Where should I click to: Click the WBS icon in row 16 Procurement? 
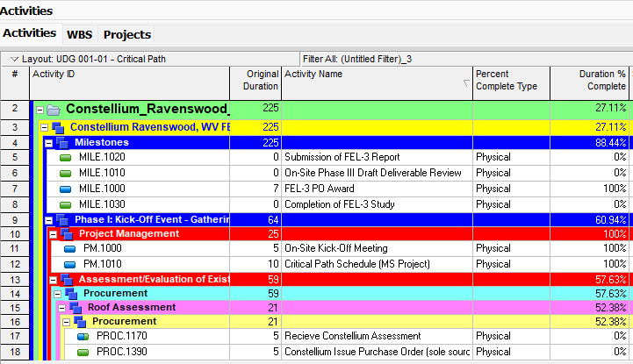coord(80,322)
